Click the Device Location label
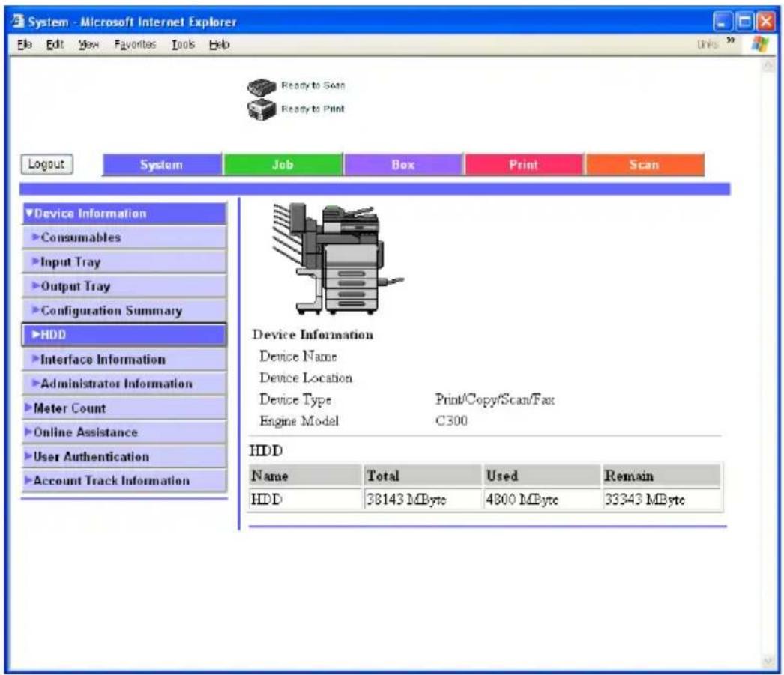This screenshot has height=675, width=784. 306,378
